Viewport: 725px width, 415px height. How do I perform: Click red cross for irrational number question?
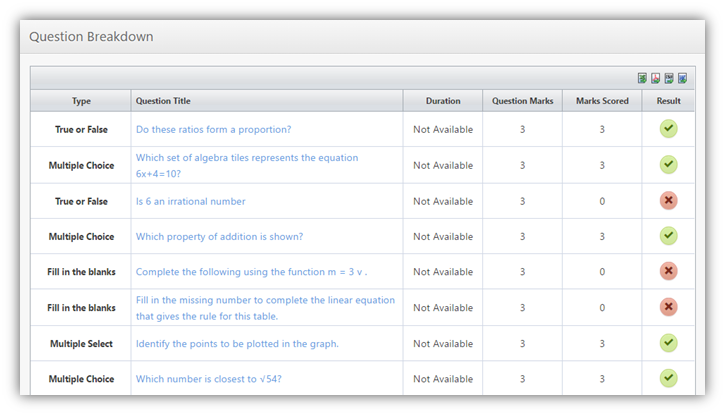668,201
